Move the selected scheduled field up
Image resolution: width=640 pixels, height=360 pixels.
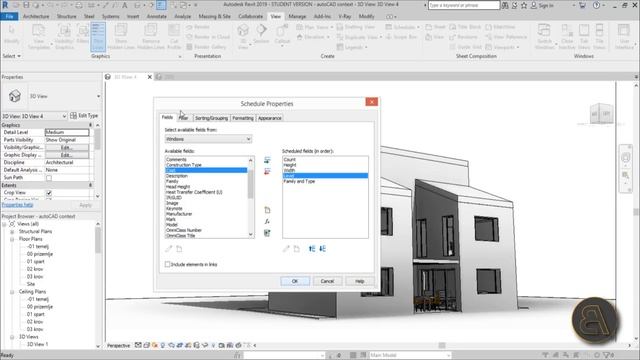312,249
